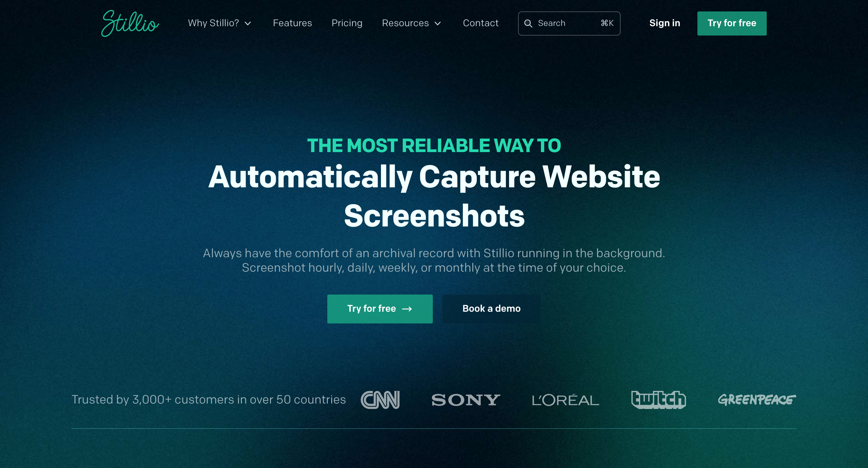Expand the Resources dropdown chevron
The height and width of the screenshot is (468, 868).
(x=438, y=23)
